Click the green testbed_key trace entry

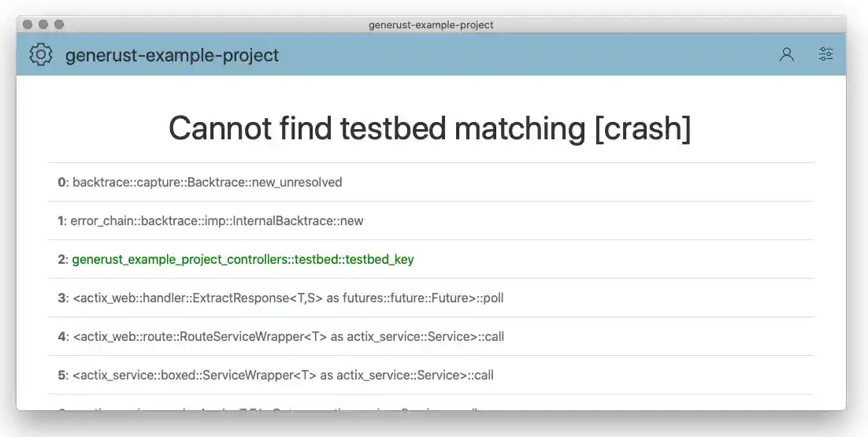tap(243, 260)
